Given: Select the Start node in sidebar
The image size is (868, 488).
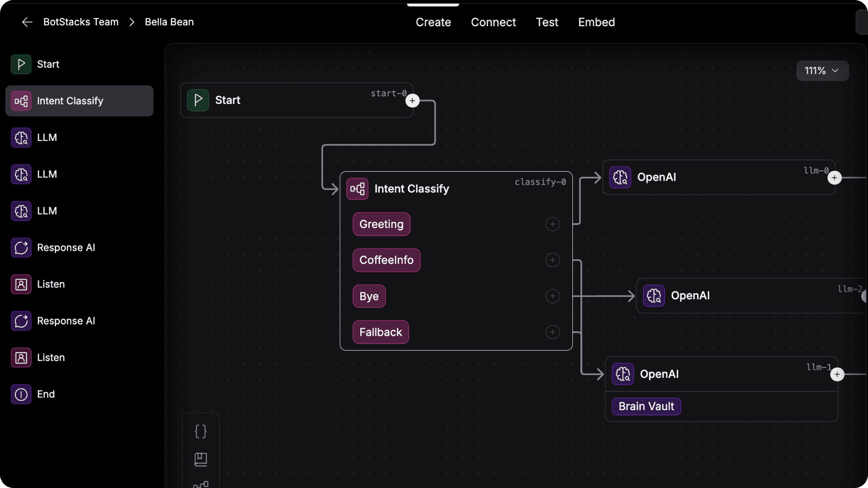Looking at the screenshot, I should (x=48, y=64).
